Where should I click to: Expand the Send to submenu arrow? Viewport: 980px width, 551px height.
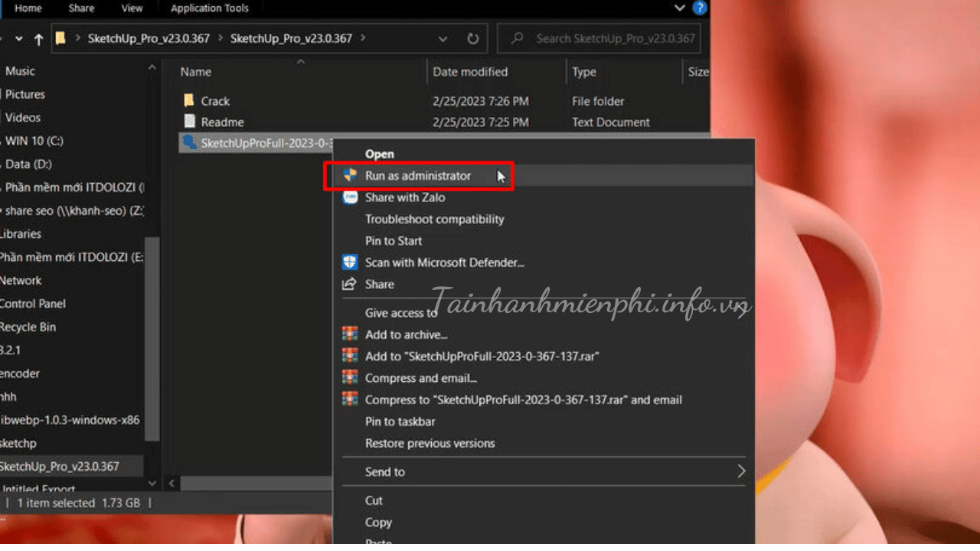click(x=740, y=471)
